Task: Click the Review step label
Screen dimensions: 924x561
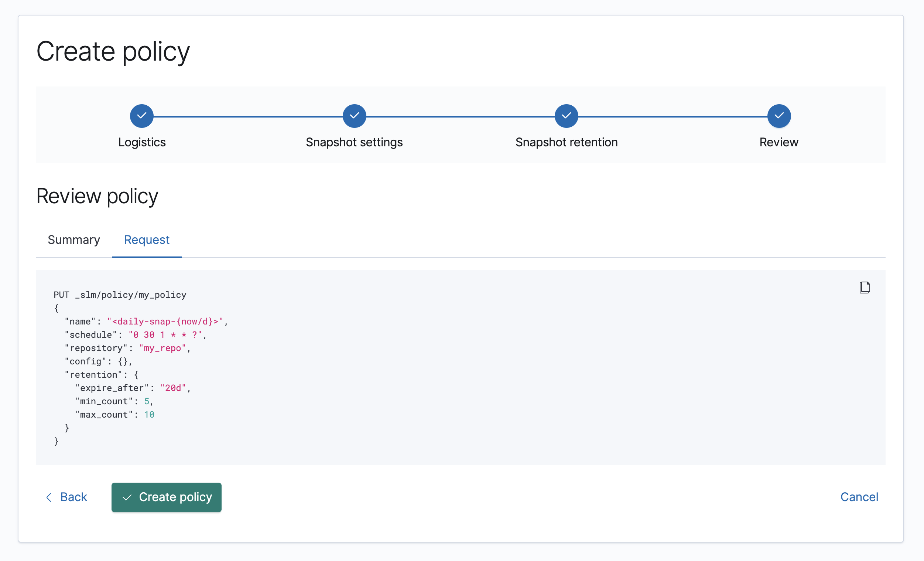Action: pyautogui.click(x=779, y=142)
